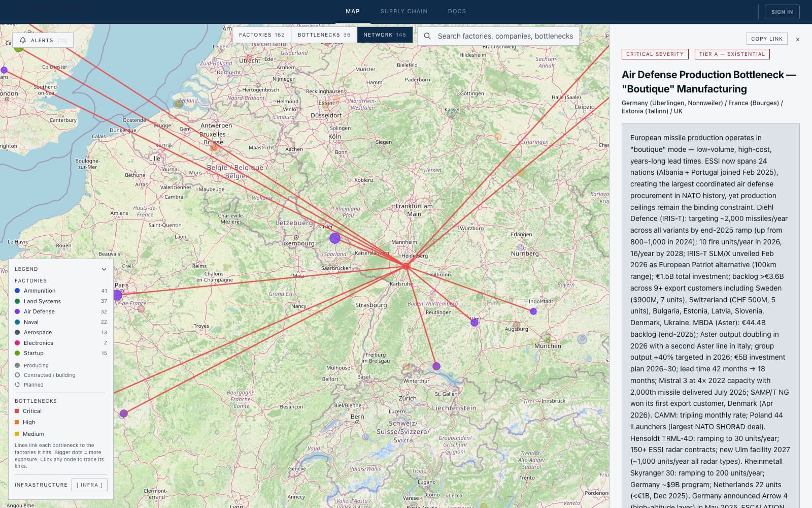Click the Producing status legend entry

click(31, 366)
